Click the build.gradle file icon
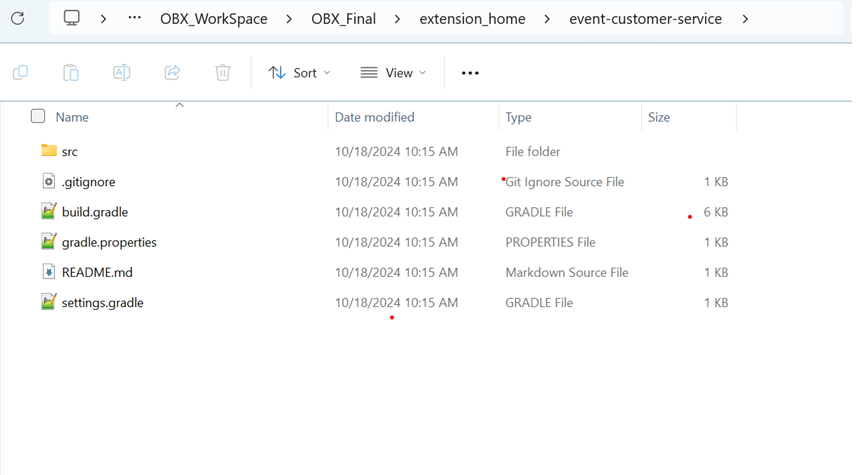868x475 pixels. [x=49, y=211]
